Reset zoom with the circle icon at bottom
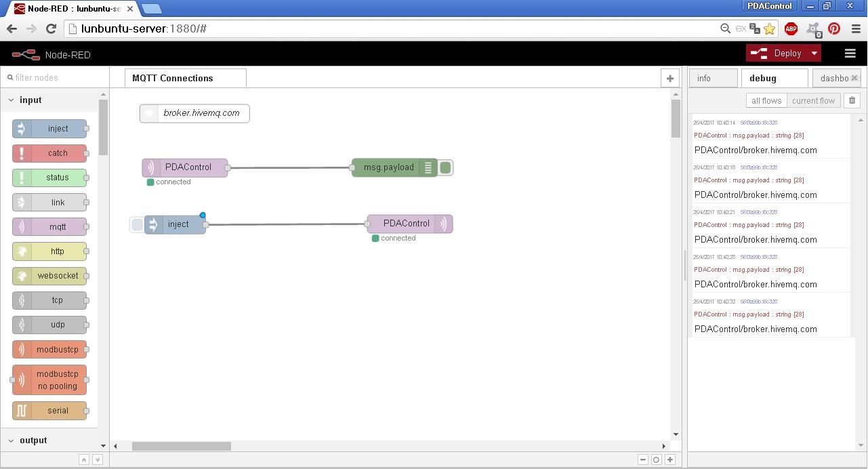This screenshot has width=868, height=469. [655, 459]
